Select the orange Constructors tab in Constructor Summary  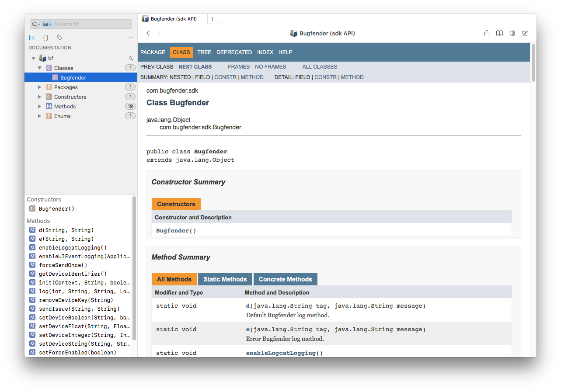176,204
